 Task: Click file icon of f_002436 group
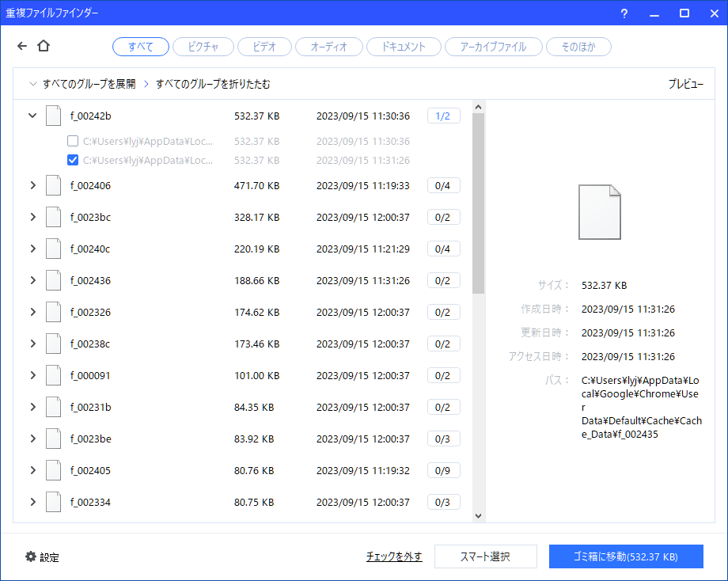[x=53, y=280]
